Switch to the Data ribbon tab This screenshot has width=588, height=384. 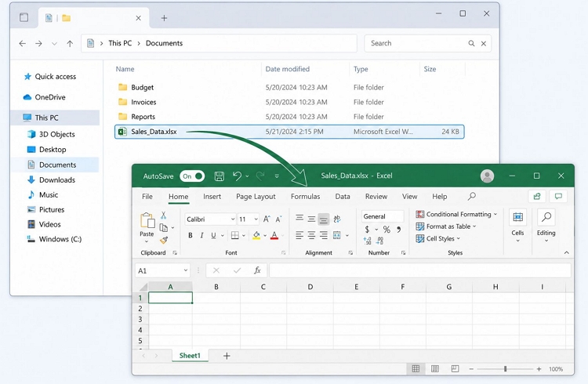[x=343, y=197]
